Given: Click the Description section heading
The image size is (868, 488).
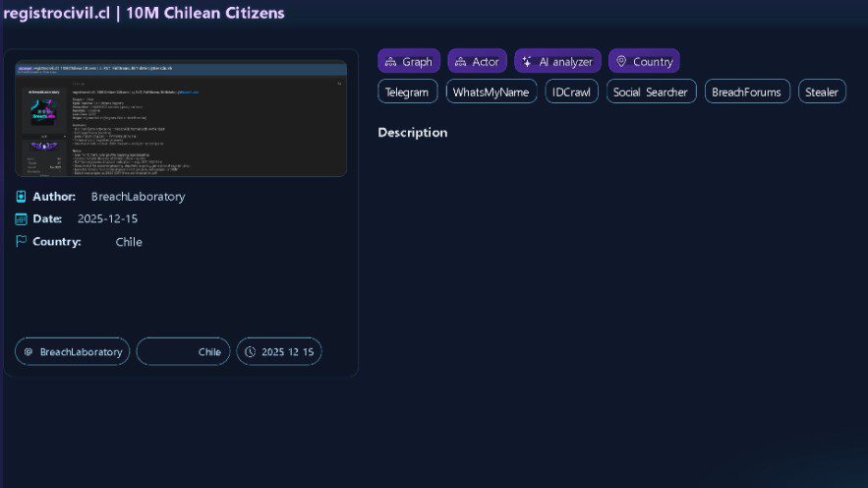Looking at the screenshot, I should (412, 133).
